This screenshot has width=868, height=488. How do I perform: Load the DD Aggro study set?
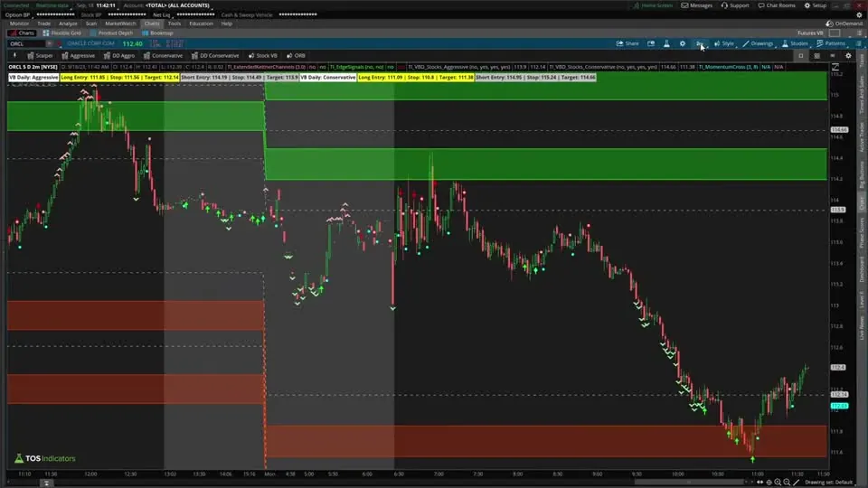pyautogui.click(x=119, y=56)
